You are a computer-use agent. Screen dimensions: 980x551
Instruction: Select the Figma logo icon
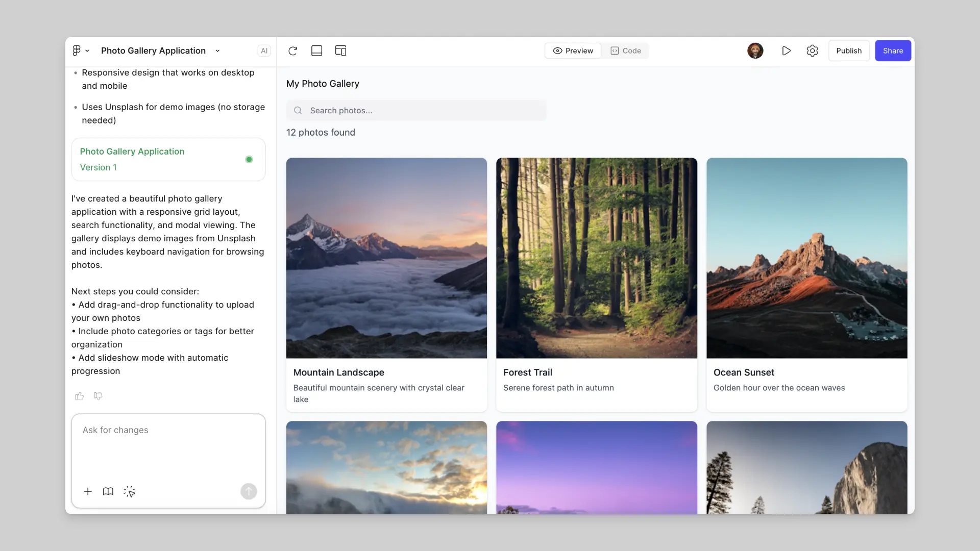point(77,51)
